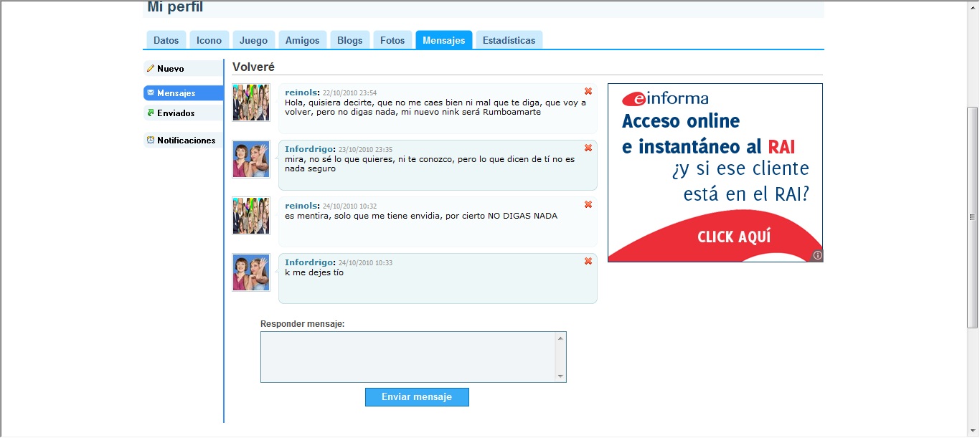
Task: Click Infordrigo's avatar thumbnail on second message
Action: (251, 159)
